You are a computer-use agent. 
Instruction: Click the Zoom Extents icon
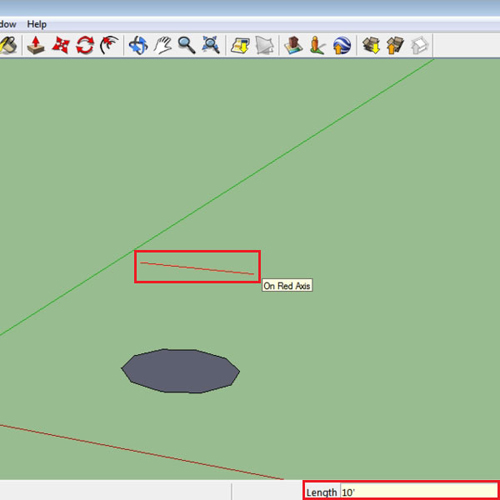[x=211, y=45]
